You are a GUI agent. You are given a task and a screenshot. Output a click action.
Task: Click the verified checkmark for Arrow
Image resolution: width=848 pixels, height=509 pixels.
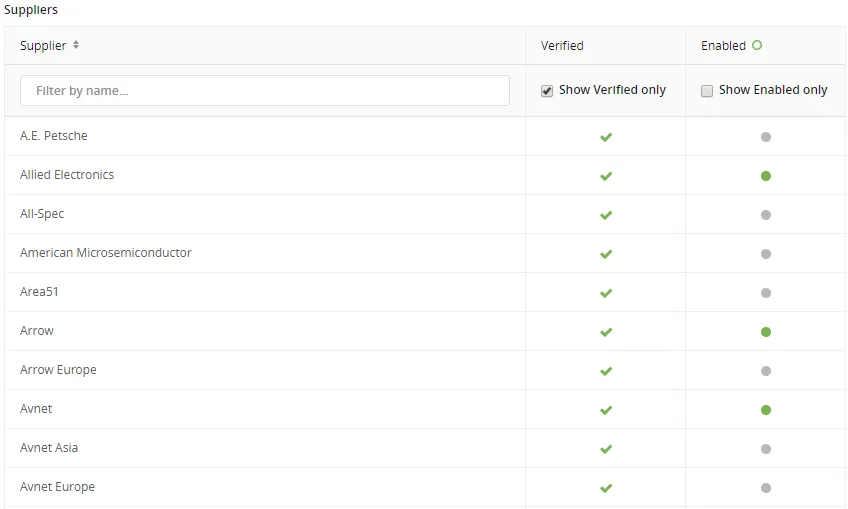click(x=606, y=332)
